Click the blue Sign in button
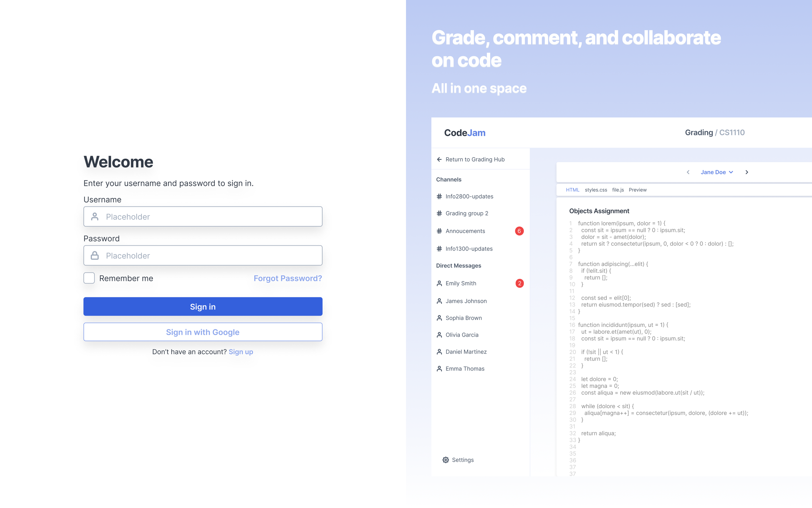This screenshot has height=508, width=812. (x=203, y=306)
